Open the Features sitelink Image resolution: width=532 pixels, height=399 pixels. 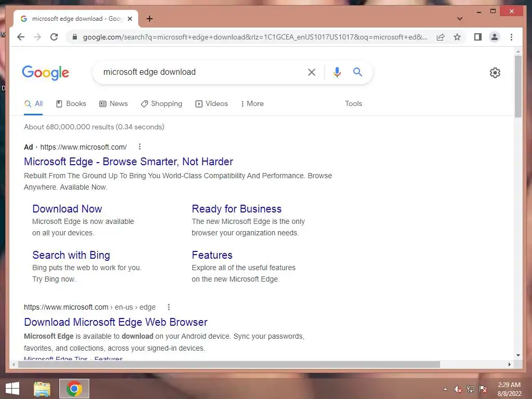(x=212, y=255)
